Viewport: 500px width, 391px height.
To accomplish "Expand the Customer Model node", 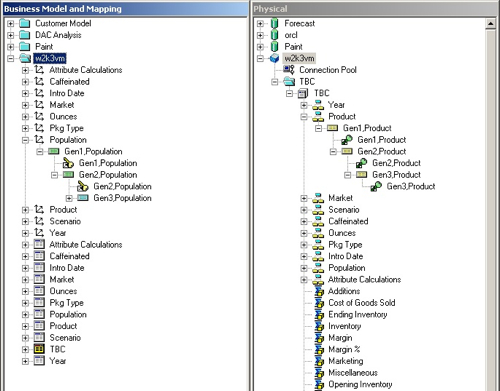I will point(11,24).
